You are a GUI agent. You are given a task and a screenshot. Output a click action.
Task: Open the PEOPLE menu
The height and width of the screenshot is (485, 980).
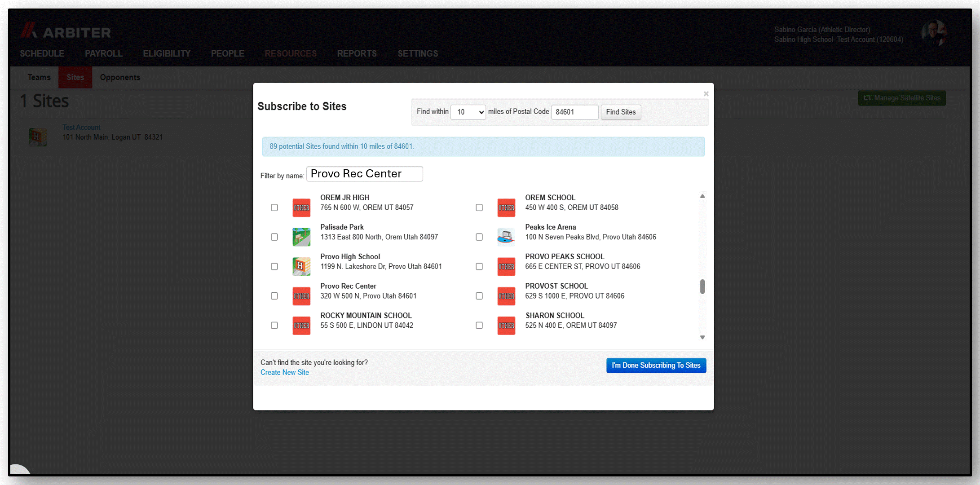tap(228, 53)
